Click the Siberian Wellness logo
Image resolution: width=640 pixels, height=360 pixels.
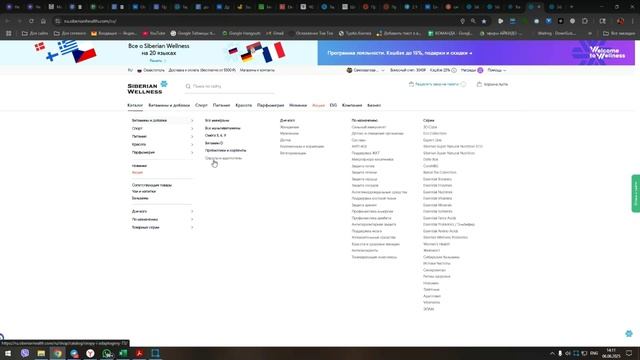[x=147, y=87]
